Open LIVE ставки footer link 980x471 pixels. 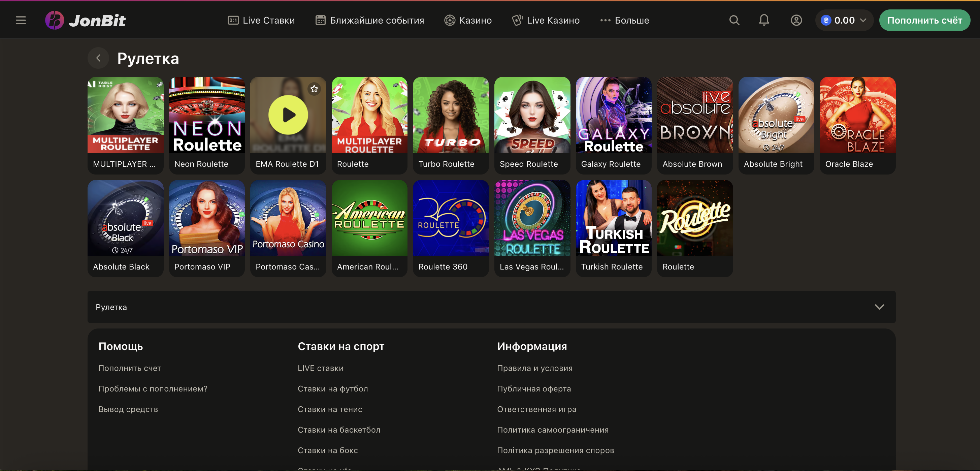(x=321, y=368)
